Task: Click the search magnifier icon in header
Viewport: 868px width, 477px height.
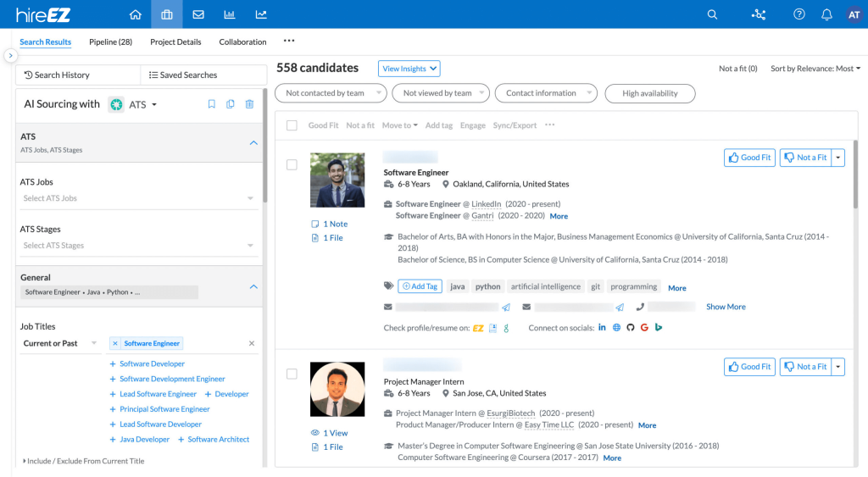Action: tap(712, 14)
